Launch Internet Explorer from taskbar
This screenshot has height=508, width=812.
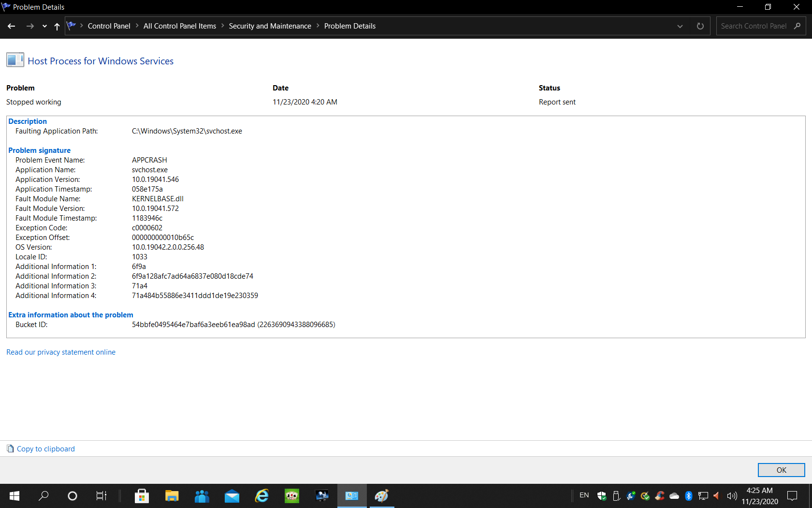point(262,496)
